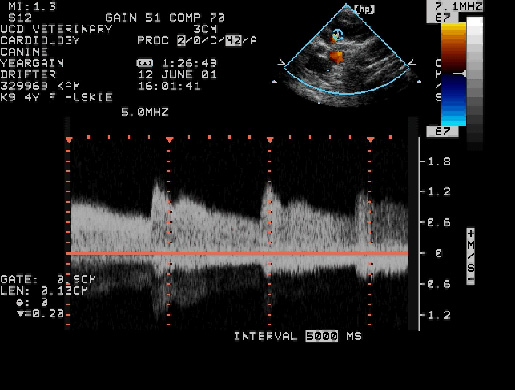Click the second orange time marker triangle
This screenshot has height=390, width=515.
(x=170, y=140)
